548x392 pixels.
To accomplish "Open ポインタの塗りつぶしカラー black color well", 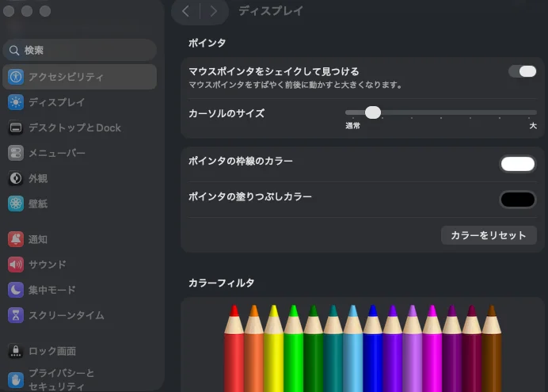I will pyautogui.click(x=518, y=200).
